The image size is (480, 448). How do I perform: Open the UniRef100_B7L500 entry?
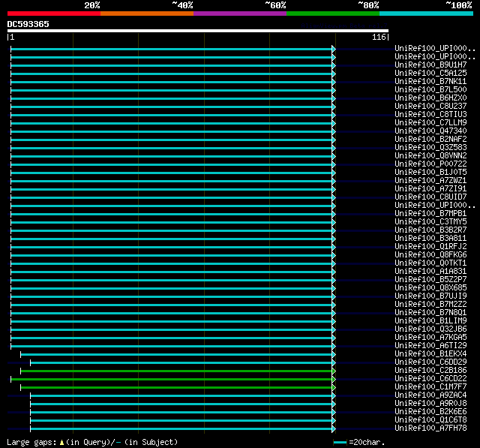pyautogui.click(x=430, y=90)
